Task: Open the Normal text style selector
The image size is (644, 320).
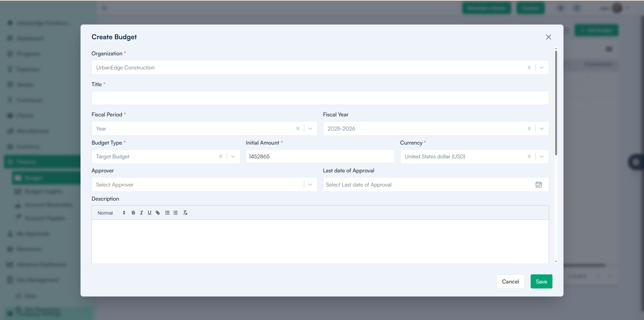Action: tap(111, 213)
